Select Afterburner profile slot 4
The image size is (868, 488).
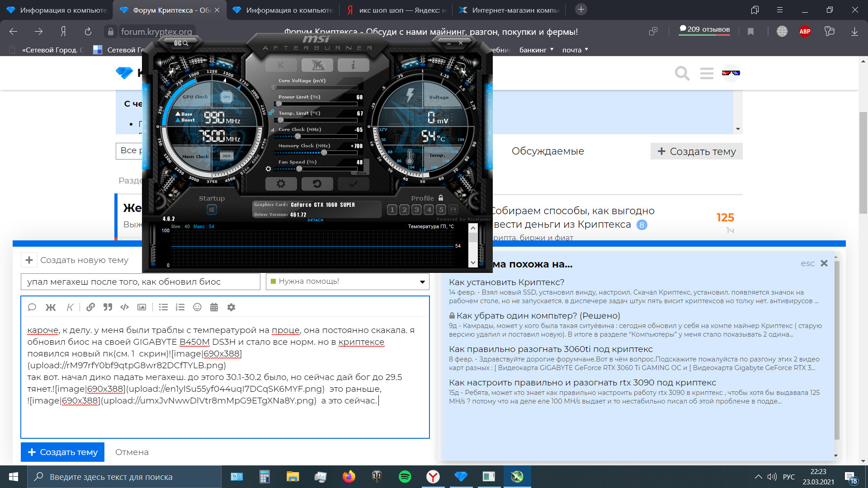(x=429, y=210)
